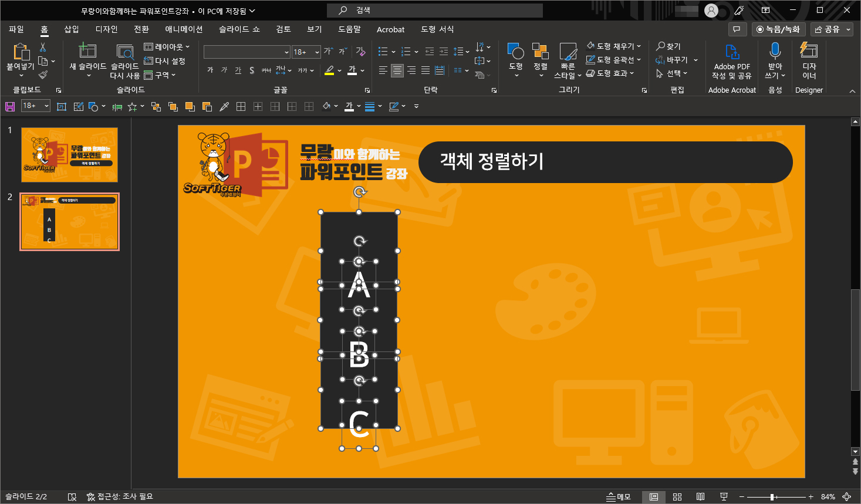Image resolution: width=861 pixels, height=504 pixels.
Task: Switch to the Acrobat tab
Action: pos(390,29)
